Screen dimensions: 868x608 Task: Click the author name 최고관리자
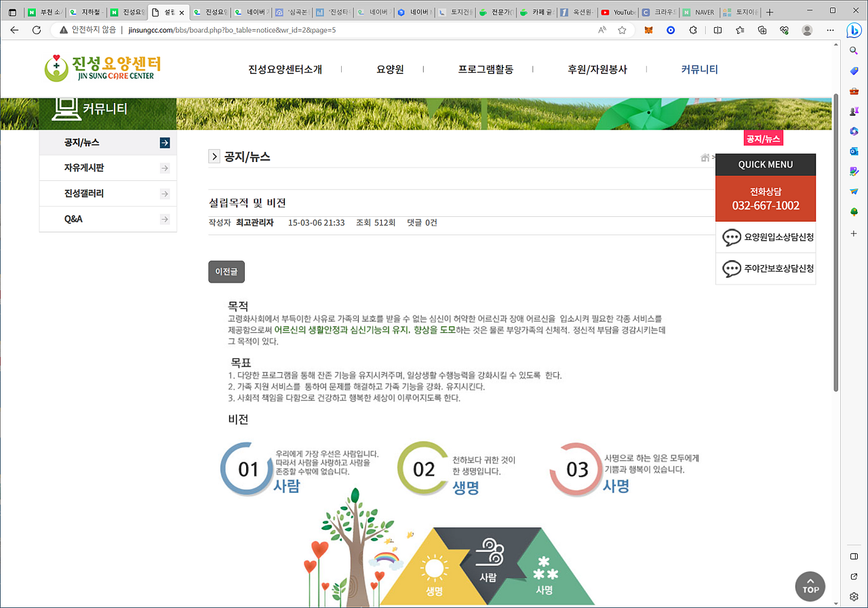point(255,222)
